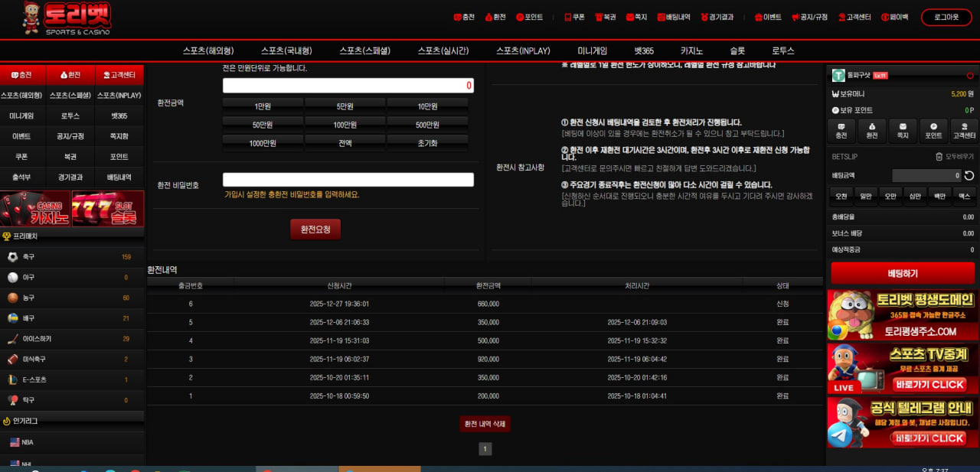Expand the 인기리그 section header

pyautogui.click(x=72, y=421)
